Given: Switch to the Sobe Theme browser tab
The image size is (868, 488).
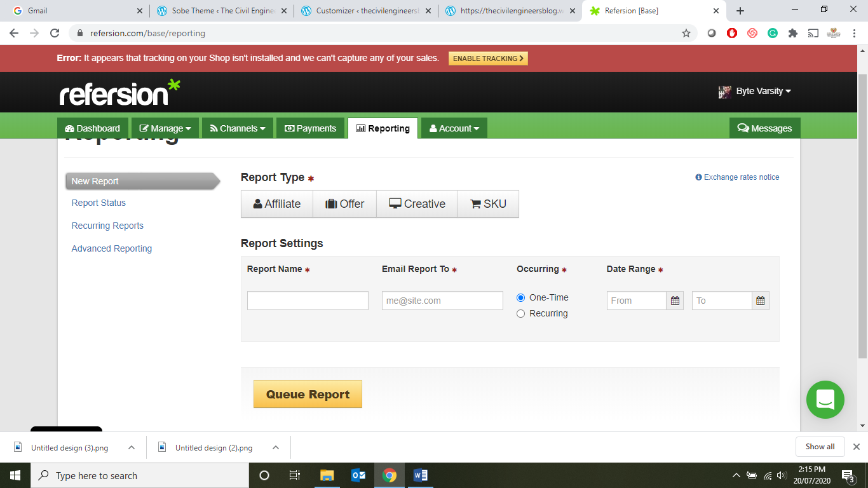Looking at the screenshot, I should (x=221, y=11).
